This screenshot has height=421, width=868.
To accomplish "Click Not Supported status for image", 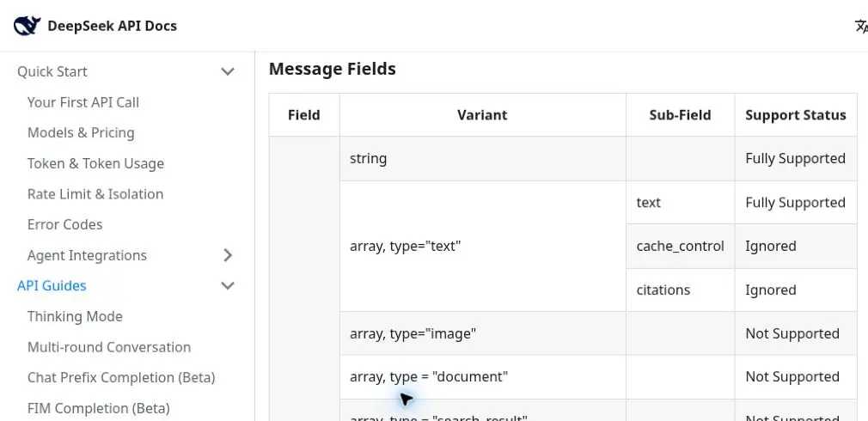I will (796, 333).
